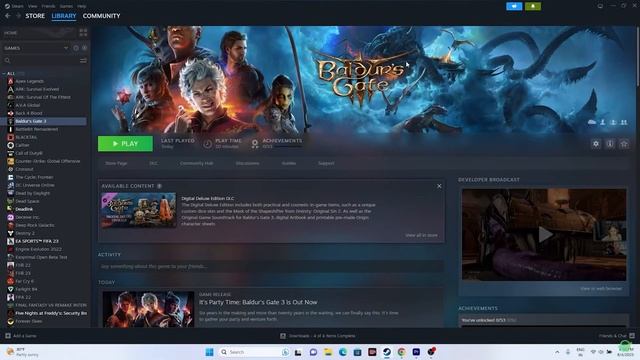Open Steam from the taskbar
This screenshot has width=640, height=360.
(387, 352)
